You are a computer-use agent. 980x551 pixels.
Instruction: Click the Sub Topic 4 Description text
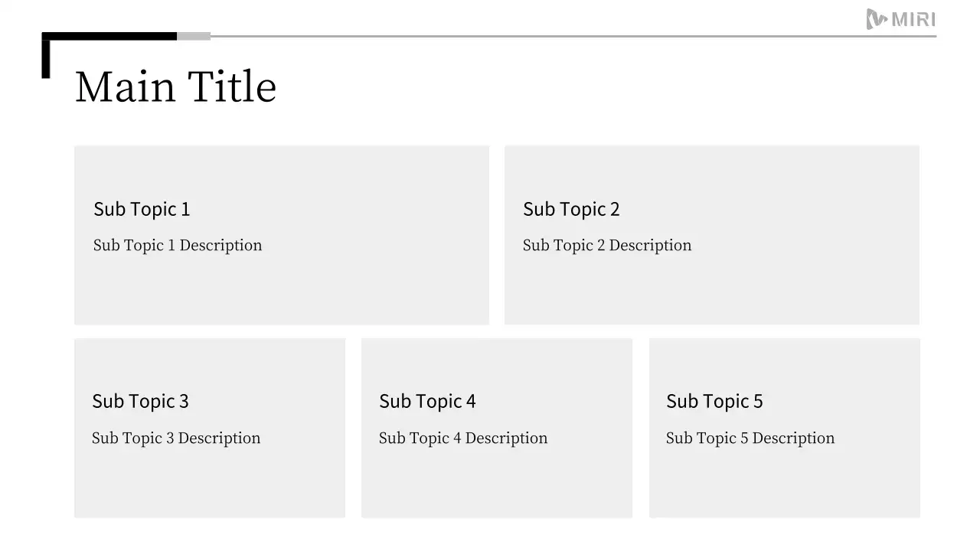(x=463, y=439)
